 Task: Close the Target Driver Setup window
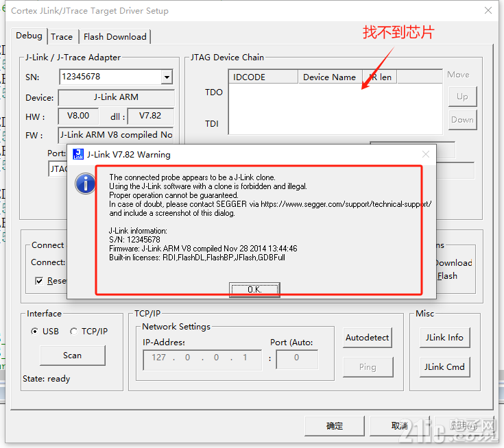[488, 10]
